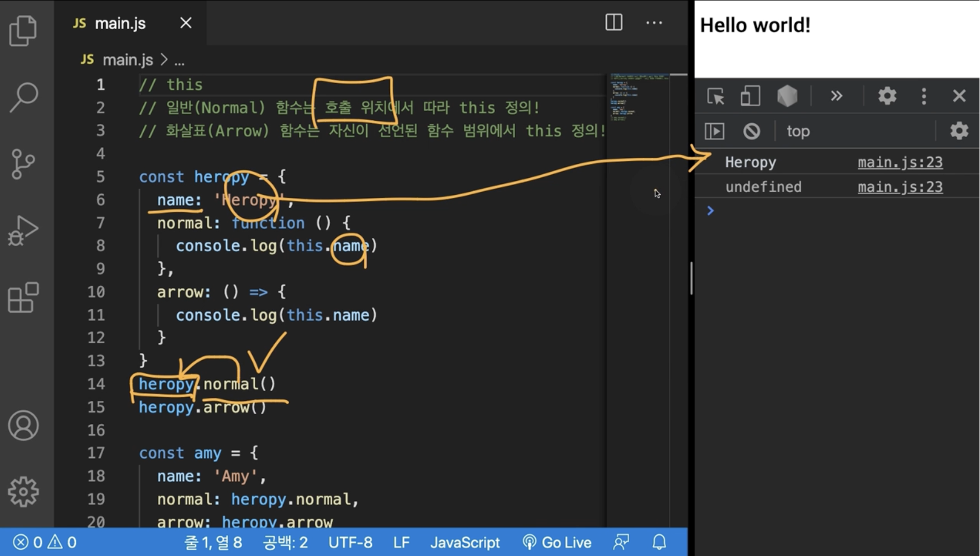The width and height of the screenshot is (980, 556).
Task: Select language mode JavaScript in status bar
Action: pyautogui.click(x=465, y=542)
